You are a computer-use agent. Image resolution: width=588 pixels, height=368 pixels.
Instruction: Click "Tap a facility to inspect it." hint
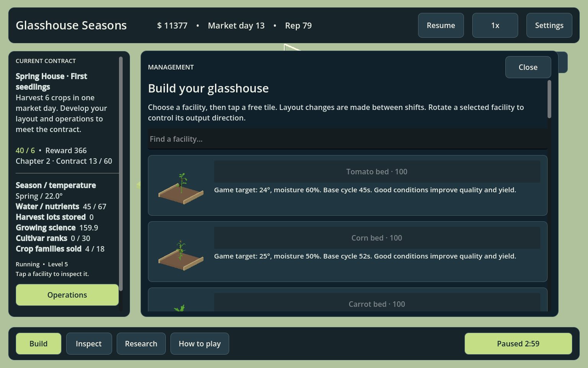pos(52,274)
